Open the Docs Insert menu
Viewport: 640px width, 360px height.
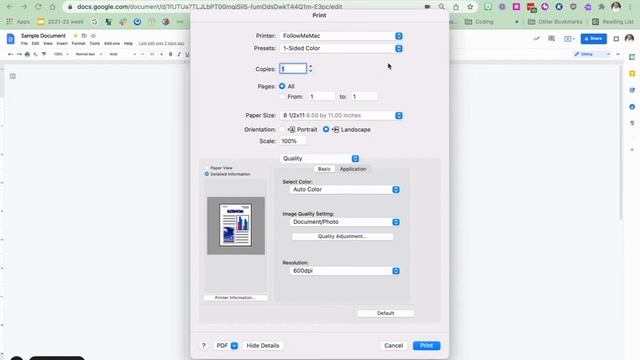click(62, 43)
